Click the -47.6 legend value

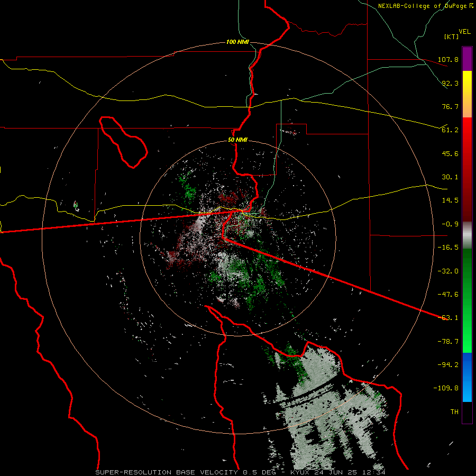448,295
